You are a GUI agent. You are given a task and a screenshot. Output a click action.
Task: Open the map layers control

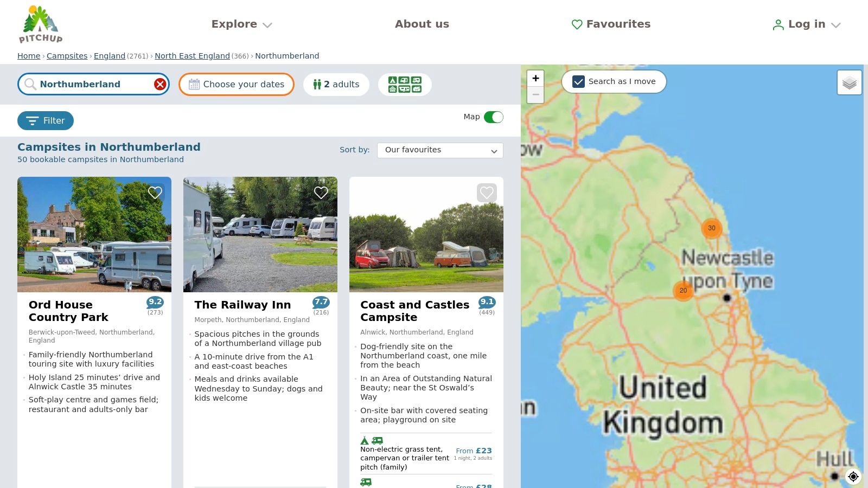[849, 83]
